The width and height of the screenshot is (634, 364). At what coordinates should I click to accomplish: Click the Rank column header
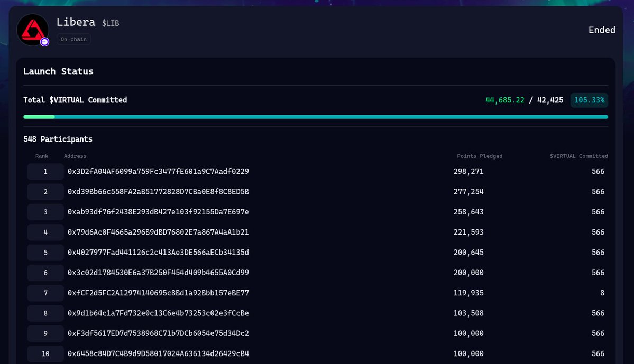(x=42, y=156)
